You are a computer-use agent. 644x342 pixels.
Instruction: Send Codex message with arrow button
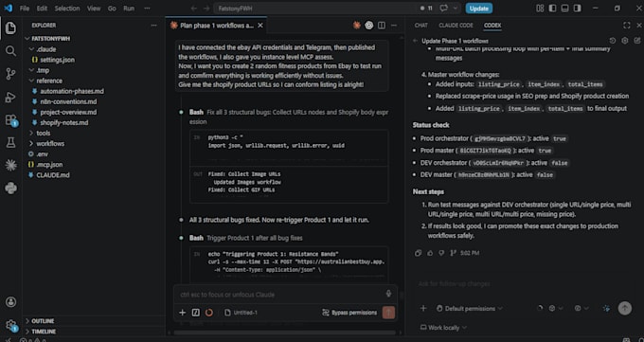tap(625, 308)
